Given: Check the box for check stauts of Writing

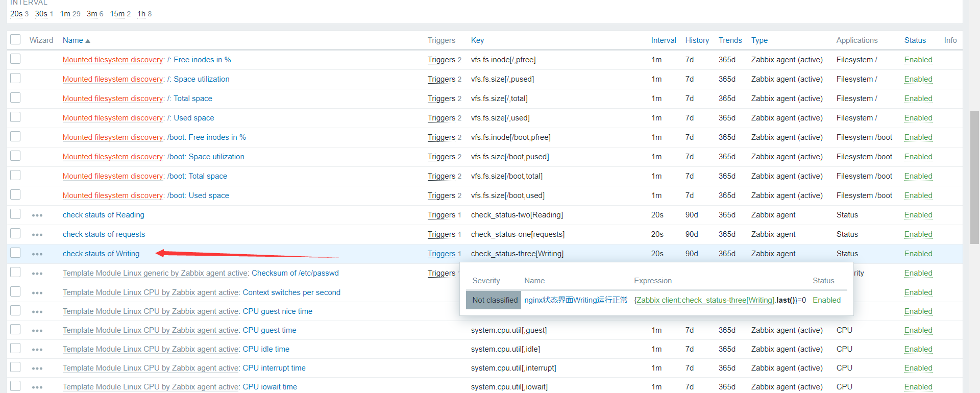Looking at the screenshot, I should point(15,253).
